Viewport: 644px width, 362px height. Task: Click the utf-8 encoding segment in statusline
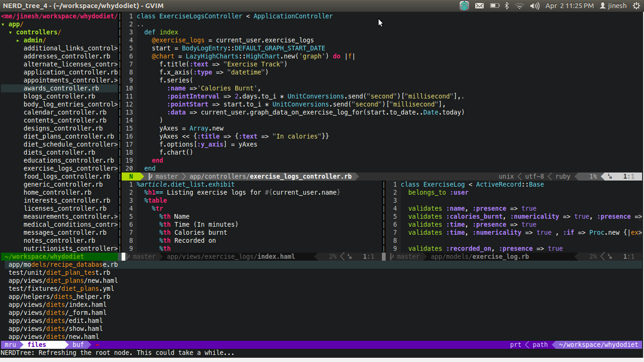pos(534,176)
